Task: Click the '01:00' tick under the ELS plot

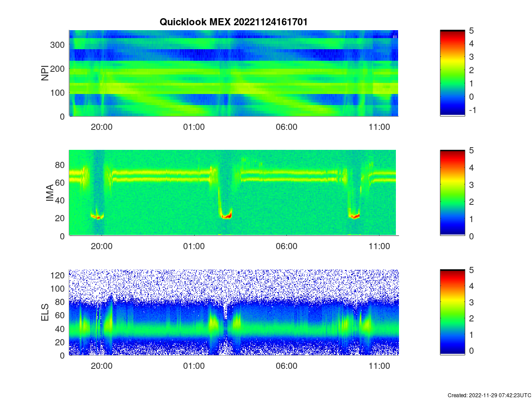Action: click(x=194, y=366)
